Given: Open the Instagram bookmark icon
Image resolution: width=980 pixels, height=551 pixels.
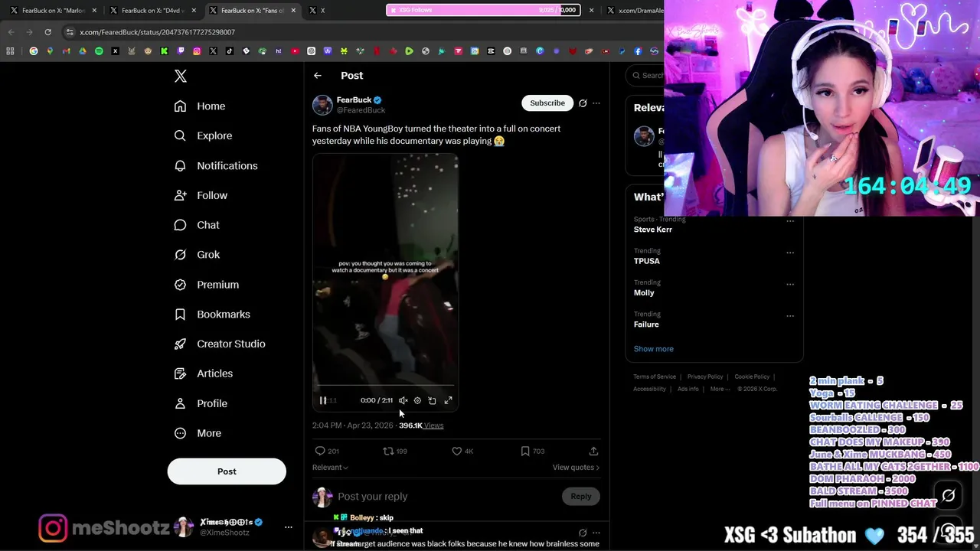Looking at the screenshot, I should (197, 51).
